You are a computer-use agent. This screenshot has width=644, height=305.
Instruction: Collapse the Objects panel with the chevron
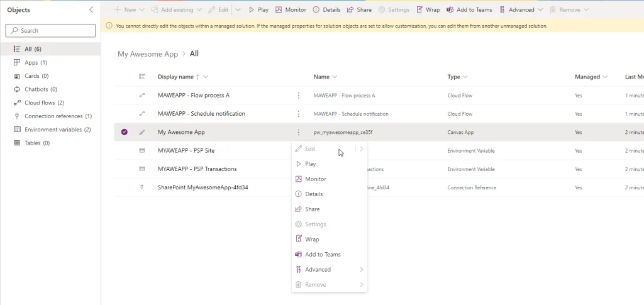(91, 10)
